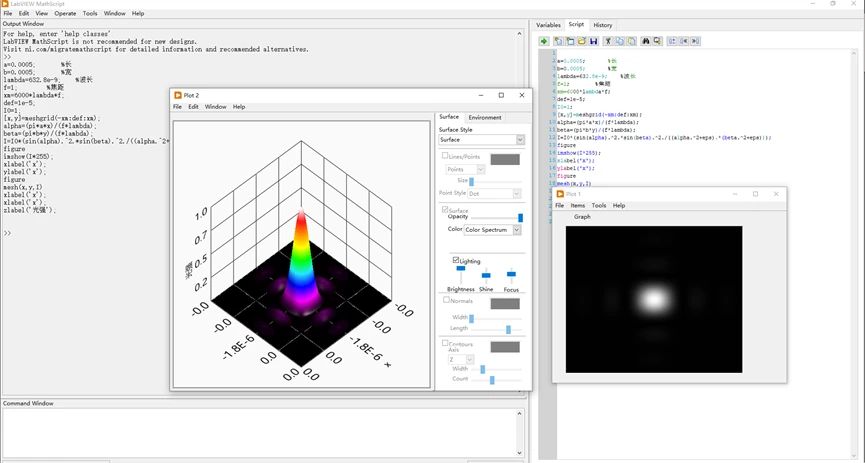
Task: Open the Color Spectrum dropdown
Action: [492, 230]
